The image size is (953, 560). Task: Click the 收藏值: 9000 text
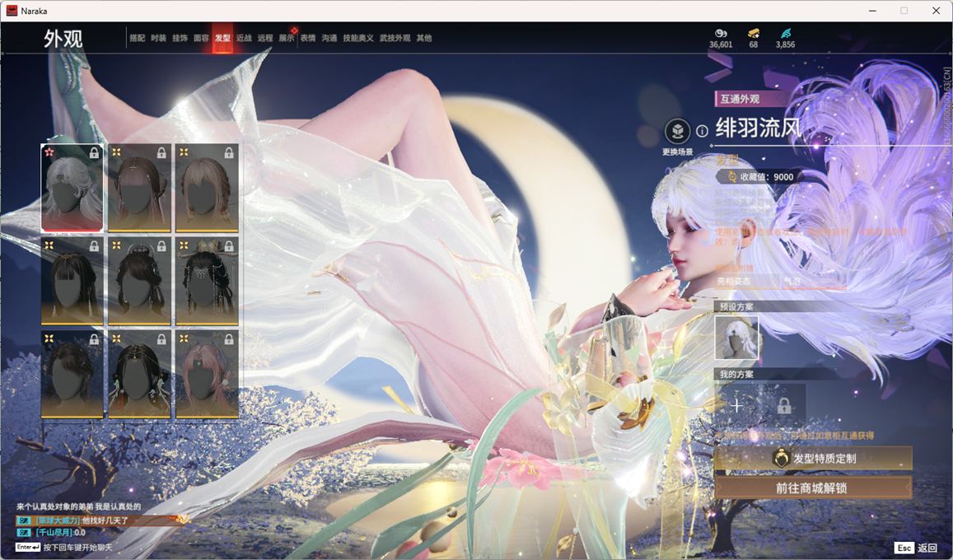(x=767, y=177)
